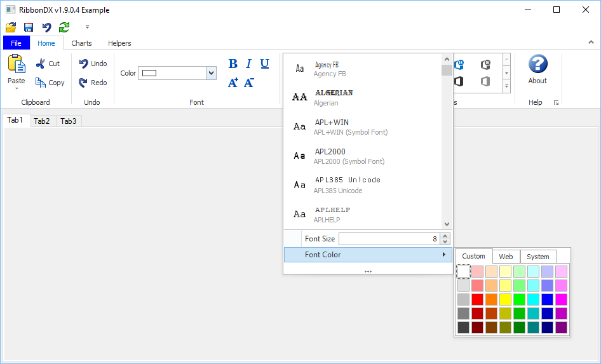The width and height of the screenshot is (601, 364).
Task: Select the APLHELP font entry
Action: pos(363,214)
